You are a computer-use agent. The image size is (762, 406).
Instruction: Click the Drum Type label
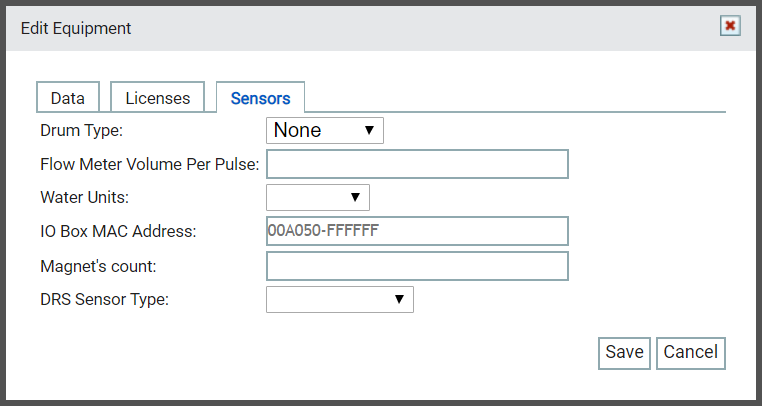pos(82,130)
